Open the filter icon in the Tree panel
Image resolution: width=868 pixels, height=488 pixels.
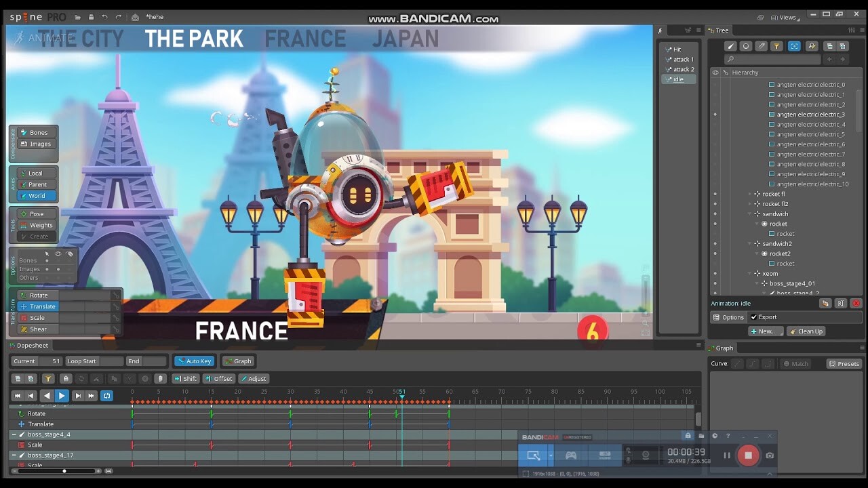point(778,46)
